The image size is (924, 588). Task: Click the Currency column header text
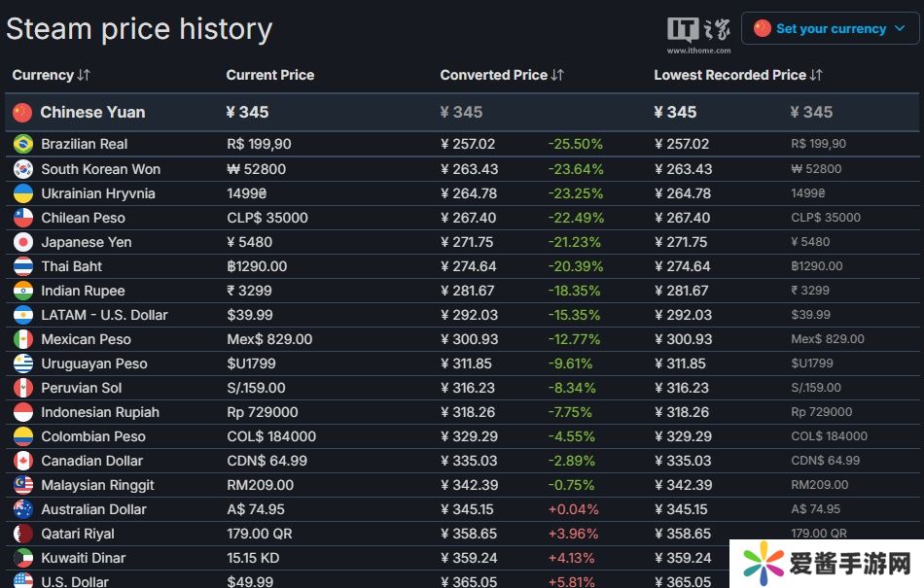tap(43, 75)
